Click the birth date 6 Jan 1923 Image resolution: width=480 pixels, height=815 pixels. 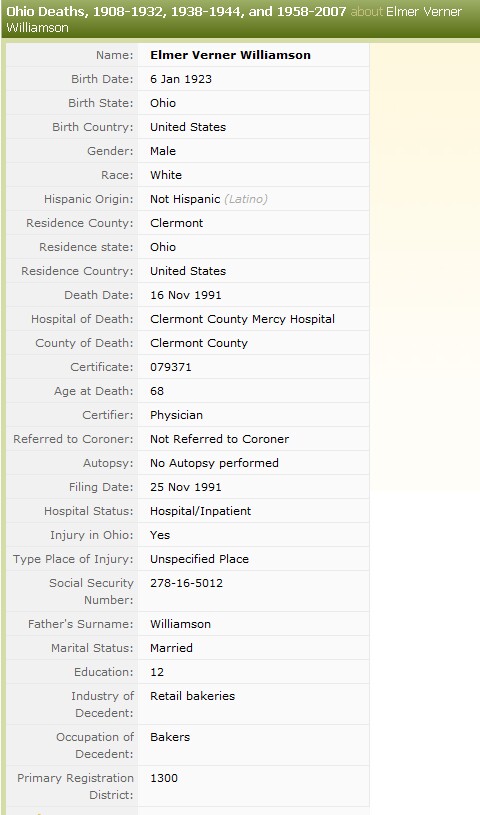coord(181,79)
